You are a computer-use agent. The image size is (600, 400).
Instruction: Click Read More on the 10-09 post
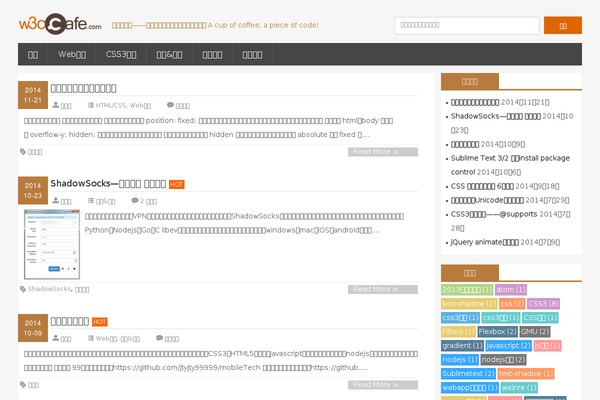pyautogui.click(x=383, y=385)
